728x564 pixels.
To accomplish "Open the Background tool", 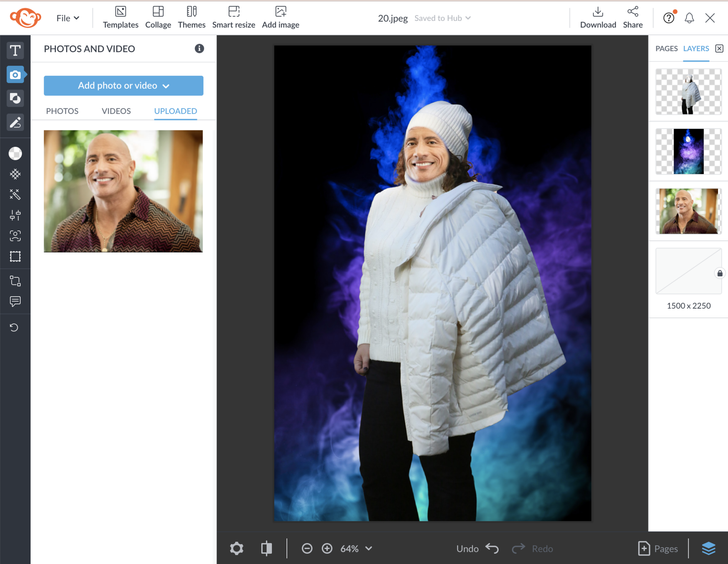I will tap(15, 153).
